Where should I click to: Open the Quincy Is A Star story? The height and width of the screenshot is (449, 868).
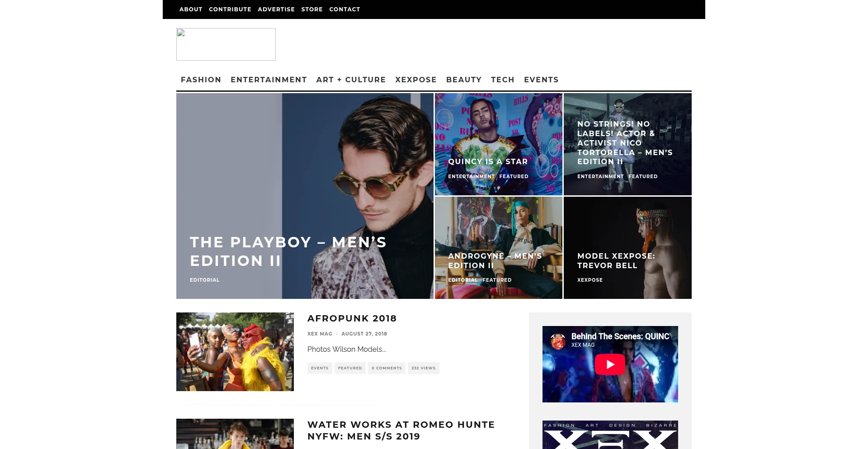488,161
